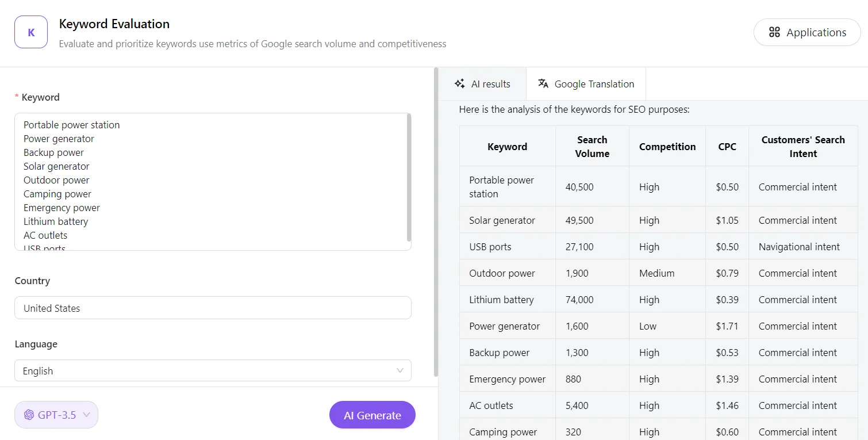This screenshot has height=440, width=868.
Task: Click the Competition column header
Action: 667,147
